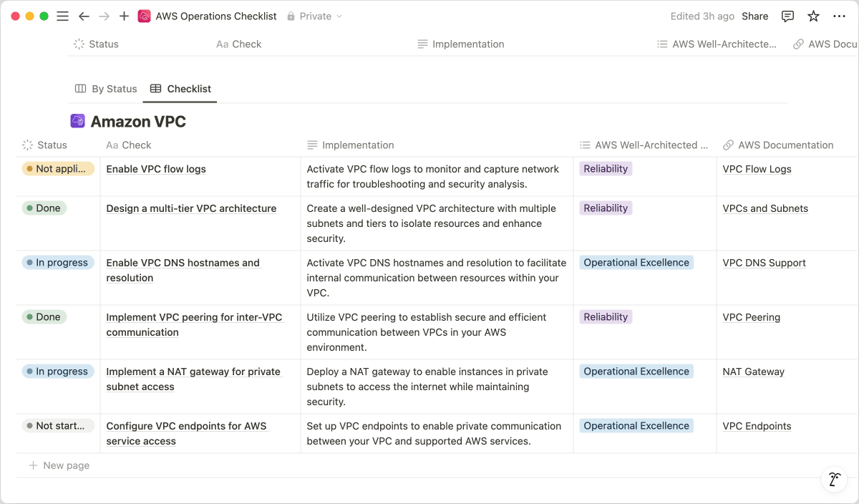Click Not appli... status of VPC flow logs
The width and height of the screenshot is (859, 504).
tap(58, 169)
